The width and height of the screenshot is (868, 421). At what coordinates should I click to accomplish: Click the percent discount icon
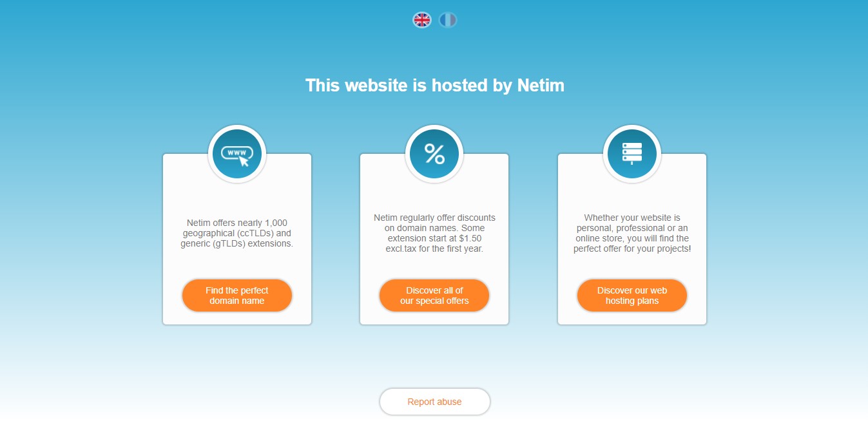tap(434, 154)
